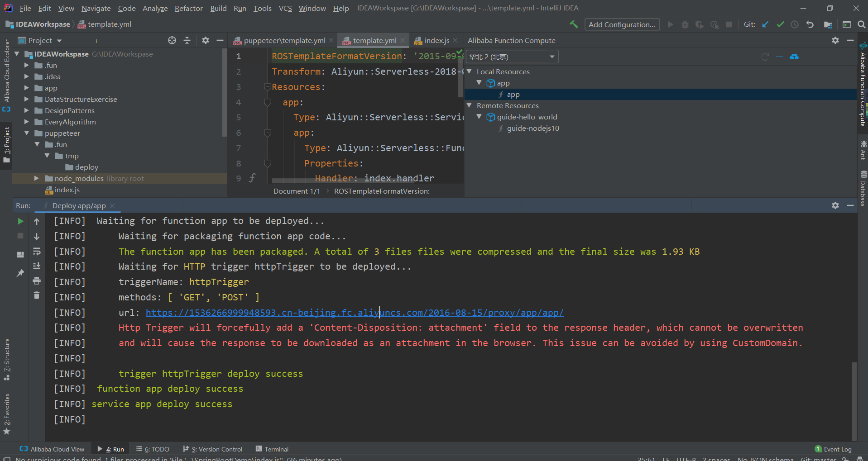Screen dimensions: 868x461
Task: Click the Run configuration play icon
Action: click(671, 24)
